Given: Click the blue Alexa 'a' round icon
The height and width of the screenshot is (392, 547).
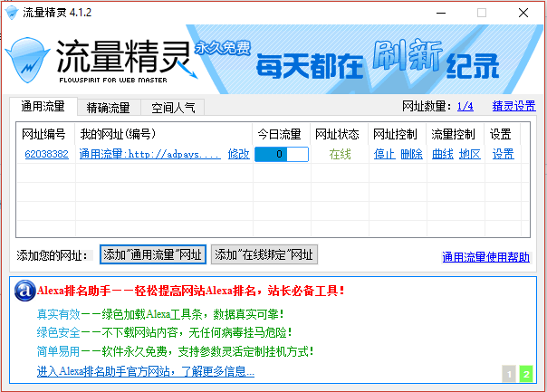Looking at the screenshot, I should coord(24,291).
